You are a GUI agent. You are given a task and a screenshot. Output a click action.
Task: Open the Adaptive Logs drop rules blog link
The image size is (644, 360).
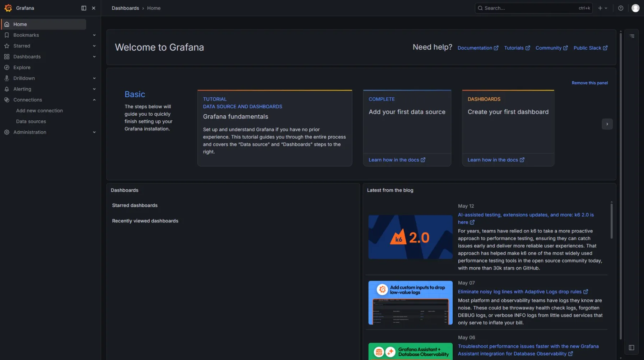[523, 292]
